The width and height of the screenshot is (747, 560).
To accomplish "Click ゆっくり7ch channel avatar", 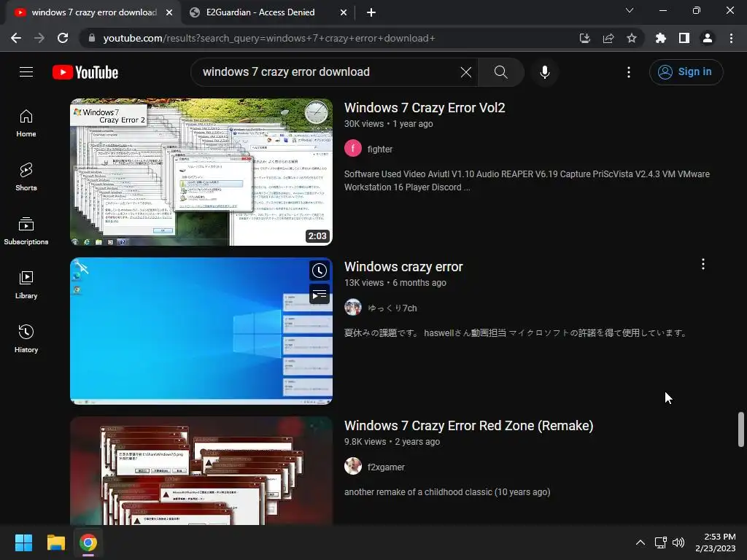I will [353, 308].
